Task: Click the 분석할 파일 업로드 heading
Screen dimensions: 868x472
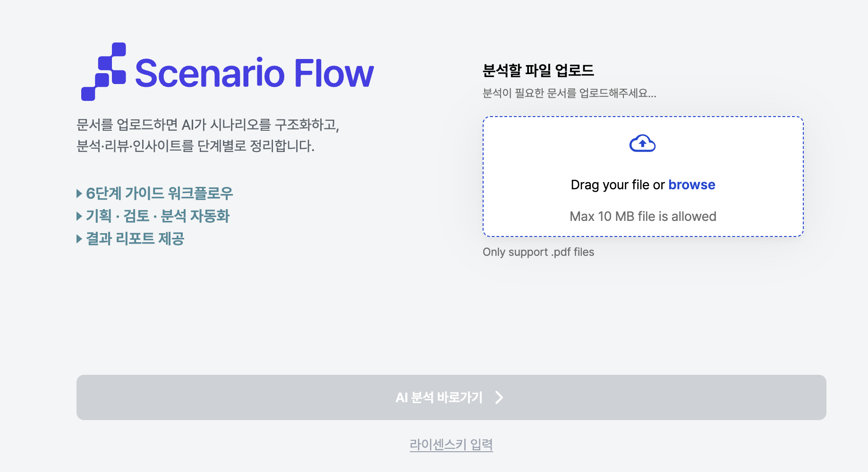Action: tap(538, 71)
